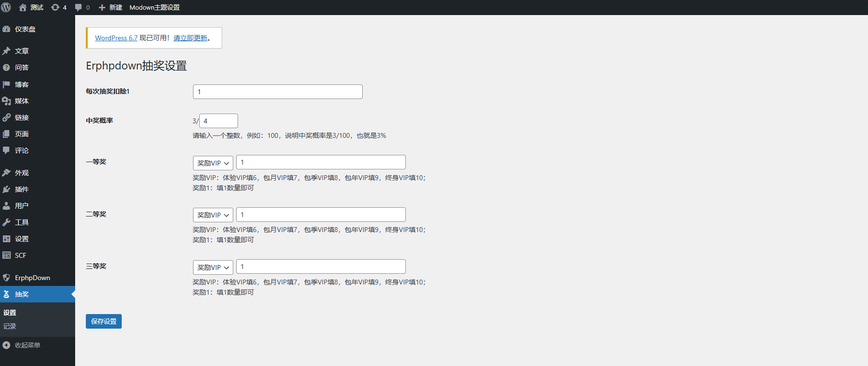Click the 新建 label in admin bar
The width and height of the screenshot is (868, 366).
(116, 7)
